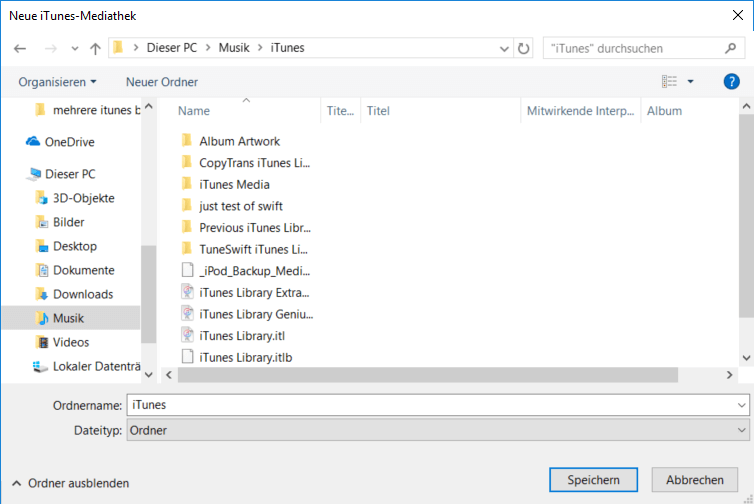The image size is (754, 504).
Task: Open Downloads in navigation pane
Action: 74,294
